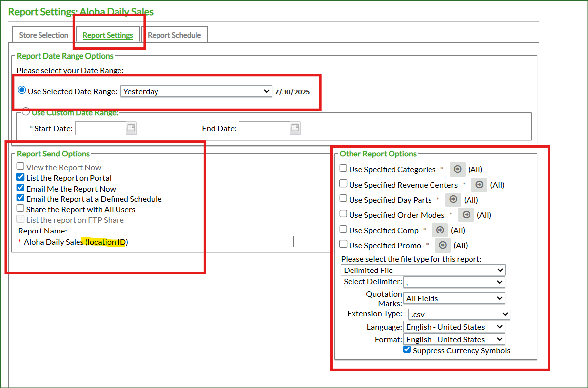Uncheck Email Me the Report Now
588x388 pixels.
pos(20,188)
